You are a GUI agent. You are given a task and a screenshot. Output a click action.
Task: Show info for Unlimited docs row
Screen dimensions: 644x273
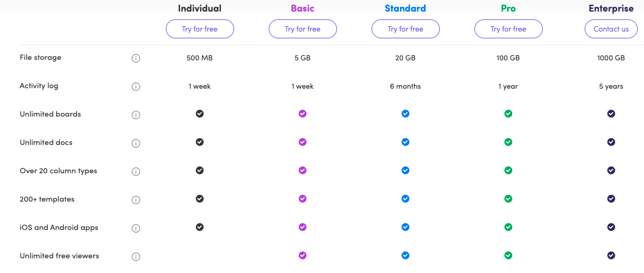click(136, 143)
